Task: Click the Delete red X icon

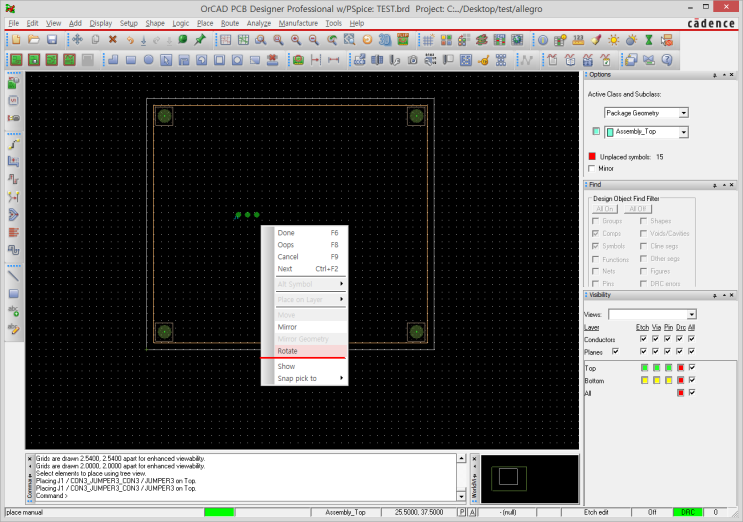Action: pyautogui.click(x=113, y=40)
